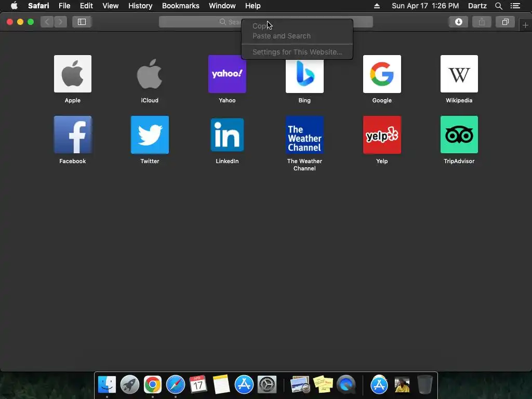The height and width of the screenshot is (399, 532).
Task: Open the Trash in the Dock
Action: pyautogui.click(x=425, y=384)
